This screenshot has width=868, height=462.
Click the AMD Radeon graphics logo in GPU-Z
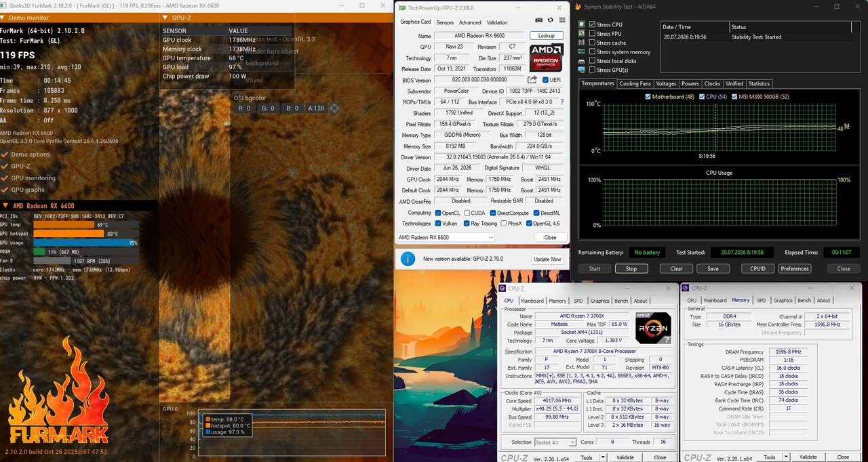pos(547,58)
